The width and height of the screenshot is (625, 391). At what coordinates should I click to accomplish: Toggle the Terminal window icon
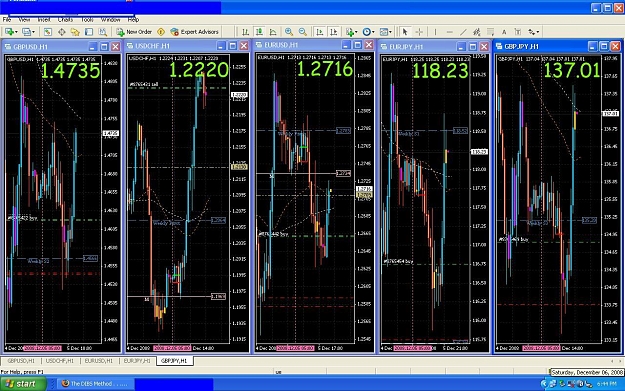pos(89,32)
